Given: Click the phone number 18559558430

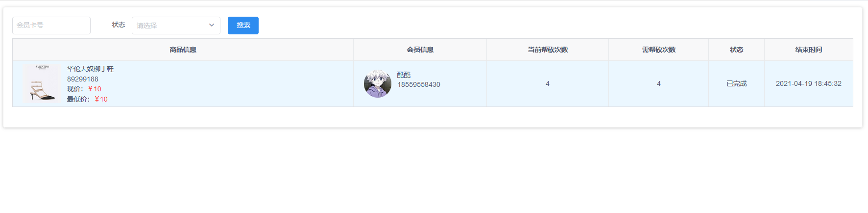Looking at the screenshot, I should click(419, 84).
